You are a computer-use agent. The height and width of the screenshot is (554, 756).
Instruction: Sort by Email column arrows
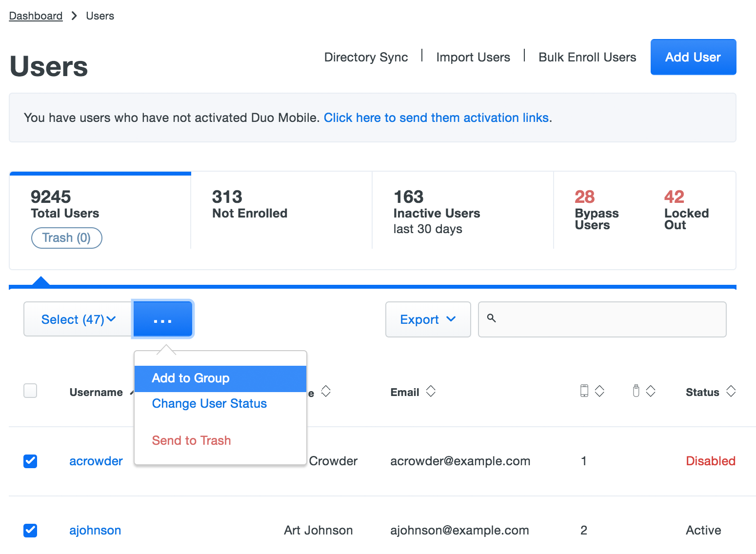[x=431, y=391]
